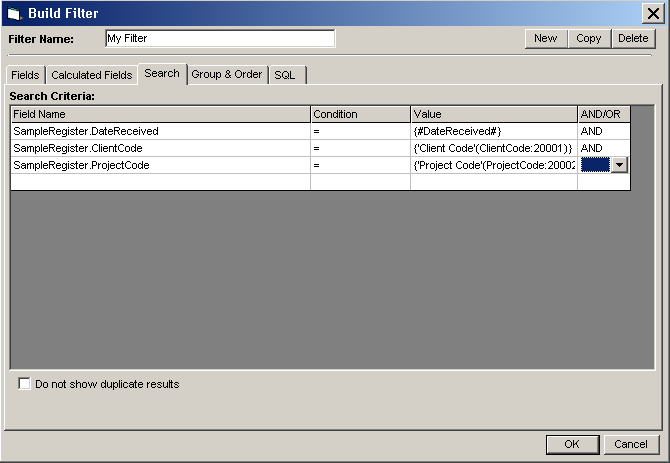Click the New filter button
This screenshot has width=670, height=463.
coord(545,38)
